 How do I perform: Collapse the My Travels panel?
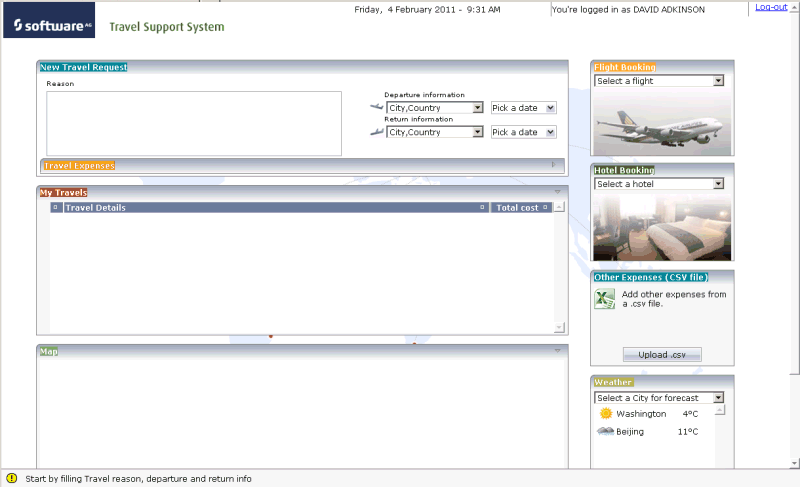pos(558,192)
